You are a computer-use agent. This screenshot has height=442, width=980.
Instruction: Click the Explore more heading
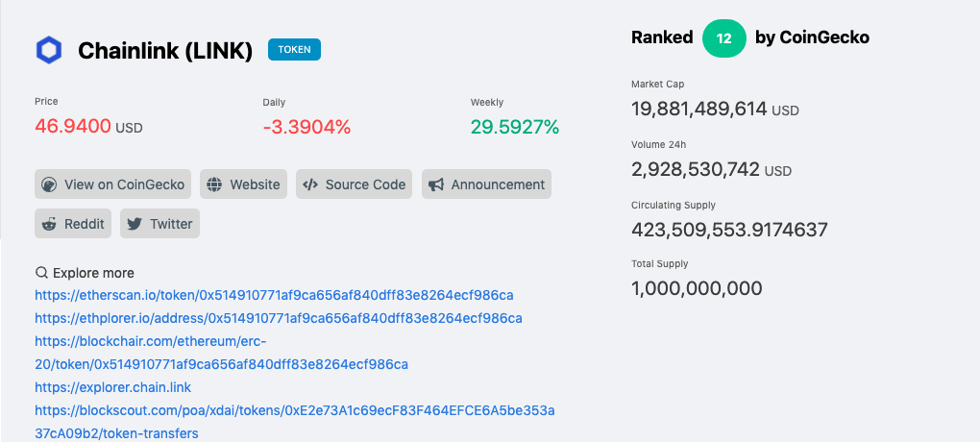click(94, 273)
